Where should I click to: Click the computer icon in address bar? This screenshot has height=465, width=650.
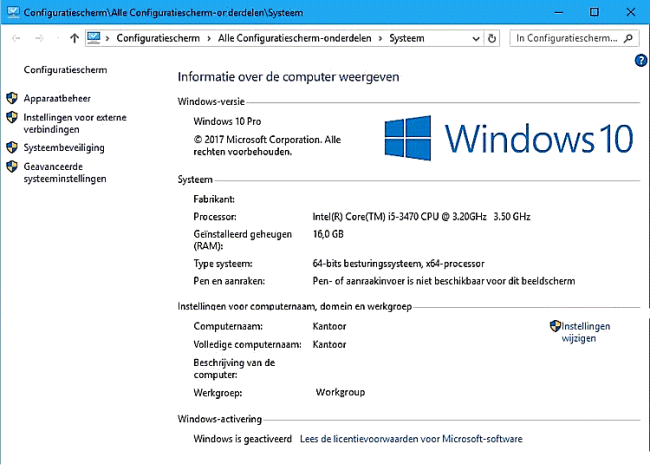coord(95,39)
